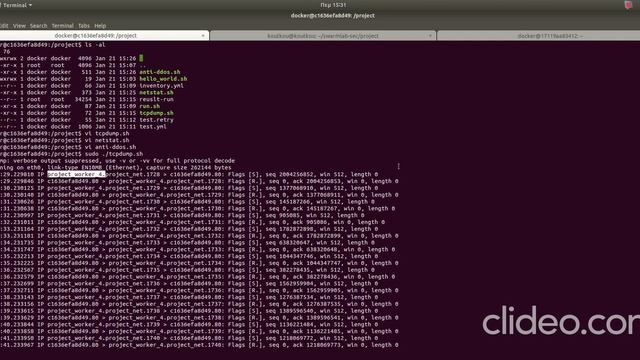Viewport: 640px width, 360px height.
Task: Open the View menu
Action: coord(19,26)
